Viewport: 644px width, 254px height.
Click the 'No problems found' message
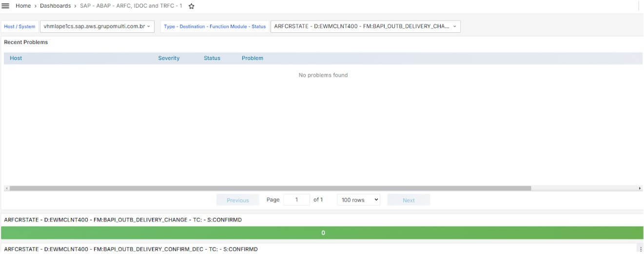323,75
